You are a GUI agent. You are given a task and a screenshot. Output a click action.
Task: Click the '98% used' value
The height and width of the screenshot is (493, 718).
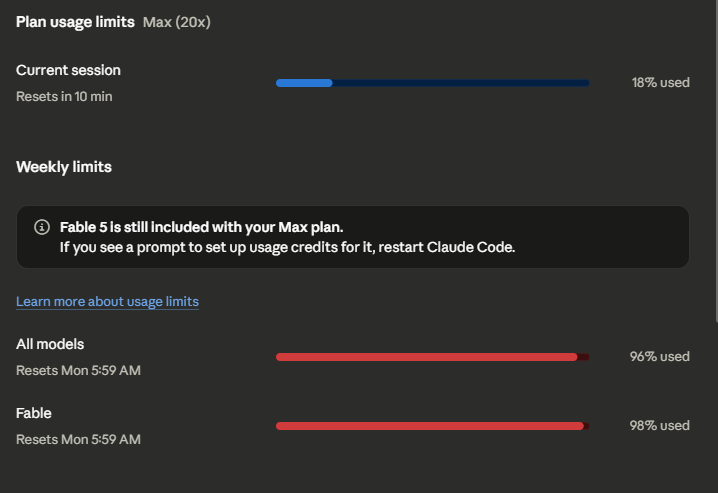point(659,426)
